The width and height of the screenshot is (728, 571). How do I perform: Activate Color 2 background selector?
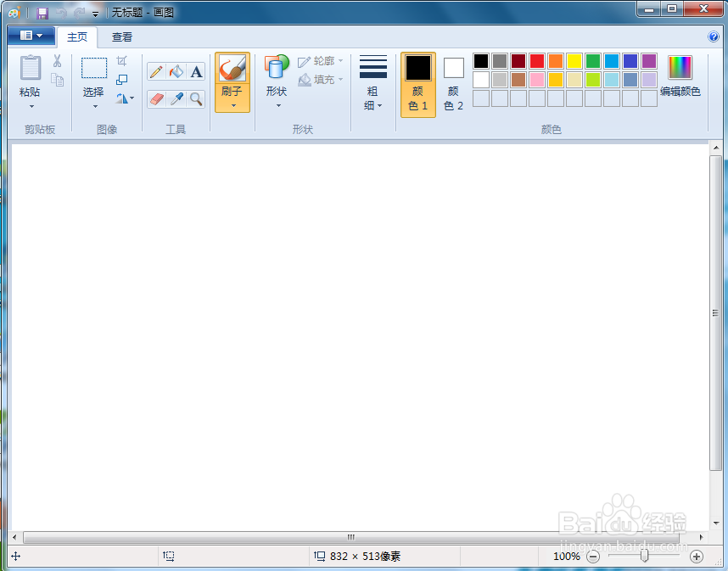pos(454,85)
